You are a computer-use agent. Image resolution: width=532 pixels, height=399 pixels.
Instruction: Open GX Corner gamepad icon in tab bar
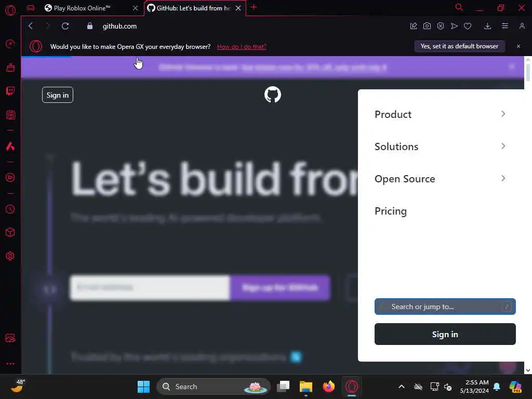pos(31,8)
